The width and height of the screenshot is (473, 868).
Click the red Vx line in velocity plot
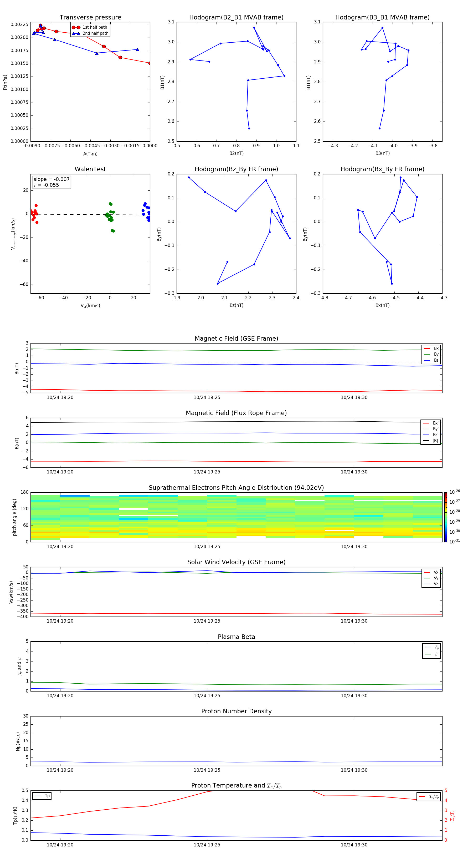pos(236,614)
